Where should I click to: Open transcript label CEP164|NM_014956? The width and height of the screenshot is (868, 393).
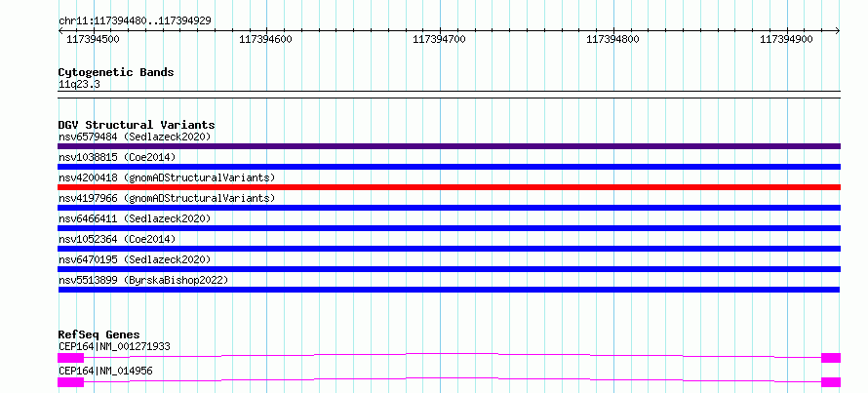(105, 371)
